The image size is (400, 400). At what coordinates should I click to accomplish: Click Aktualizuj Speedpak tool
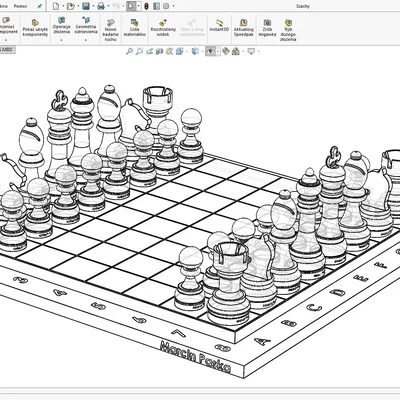pos(243,27)
